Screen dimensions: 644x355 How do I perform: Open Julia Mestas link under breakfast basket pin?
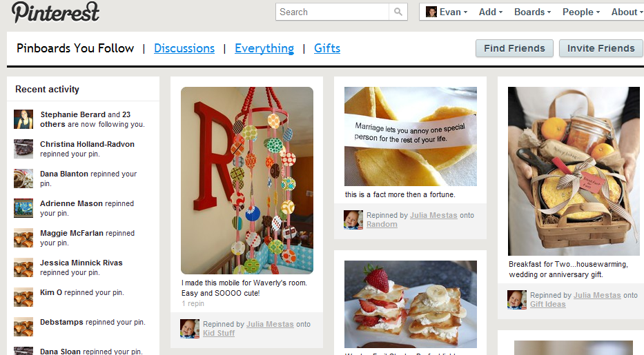pyautogui.click(x=597, y=295)
